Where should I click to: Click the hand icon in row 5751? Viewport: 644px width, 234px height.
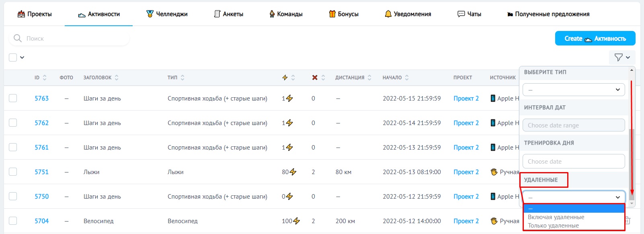(494, 172)
